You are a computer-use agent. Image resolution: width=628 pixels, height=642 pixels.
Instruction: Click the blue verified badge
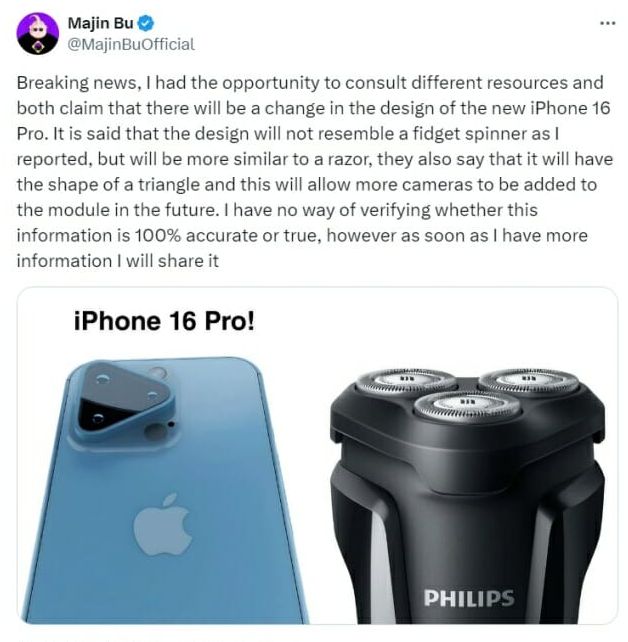pos(145,23)
